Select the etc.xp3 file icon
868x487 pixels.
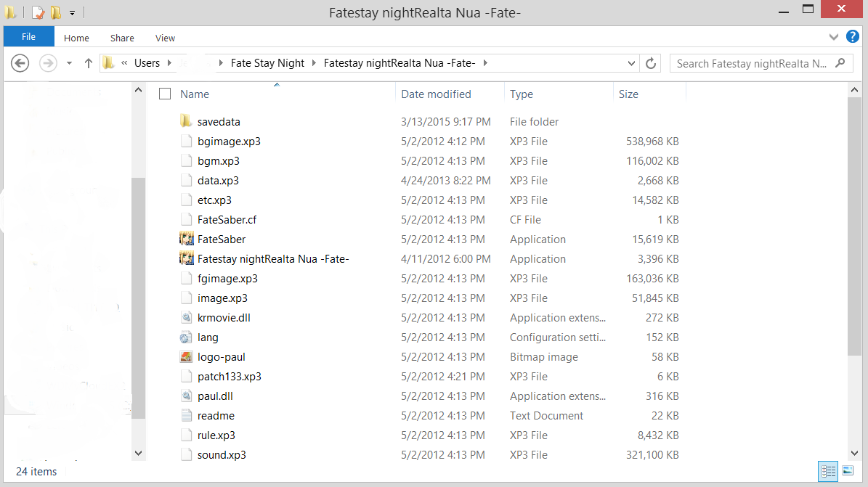[x=187, y=200]
